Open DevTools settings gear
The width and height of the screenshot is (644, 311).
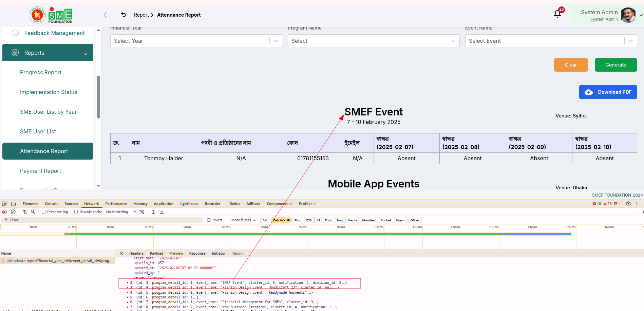coord(628,204)
